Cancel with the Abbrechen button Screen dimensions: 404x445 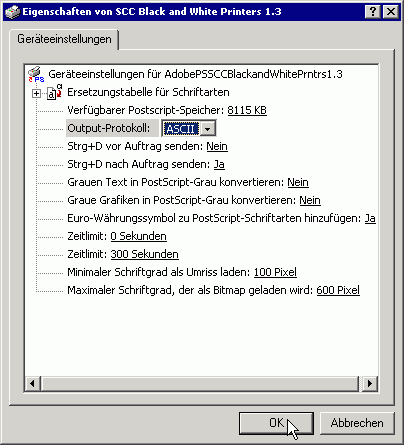pos(357,423)
